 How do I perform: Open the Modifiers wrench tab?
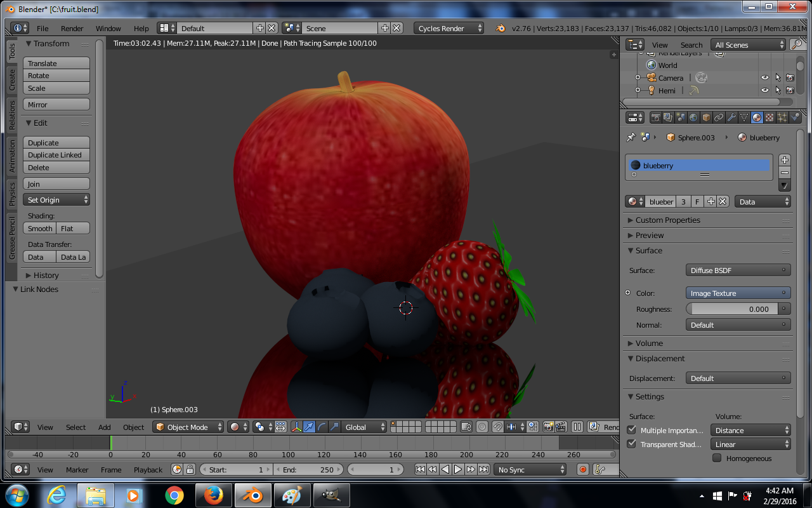pos(731,117)
